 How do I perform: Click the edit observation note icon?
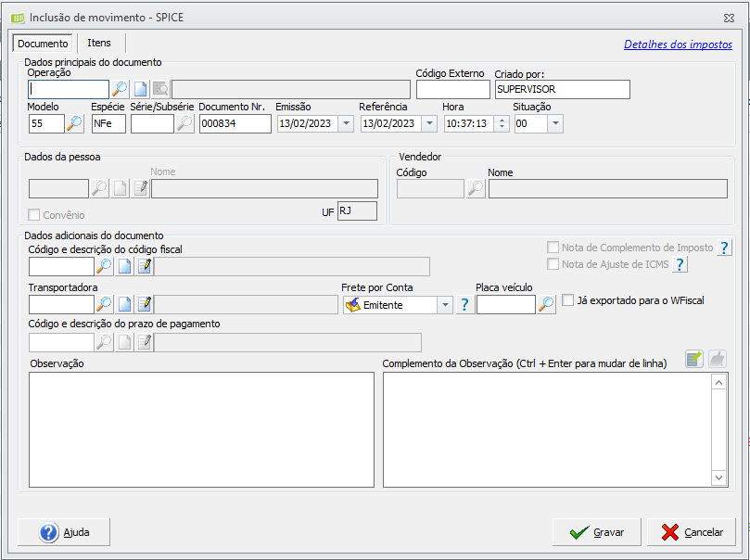[694, 359]
